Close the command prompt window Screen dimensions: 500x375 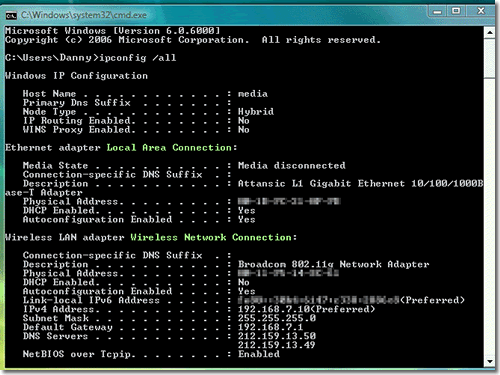tap(481, 11)
